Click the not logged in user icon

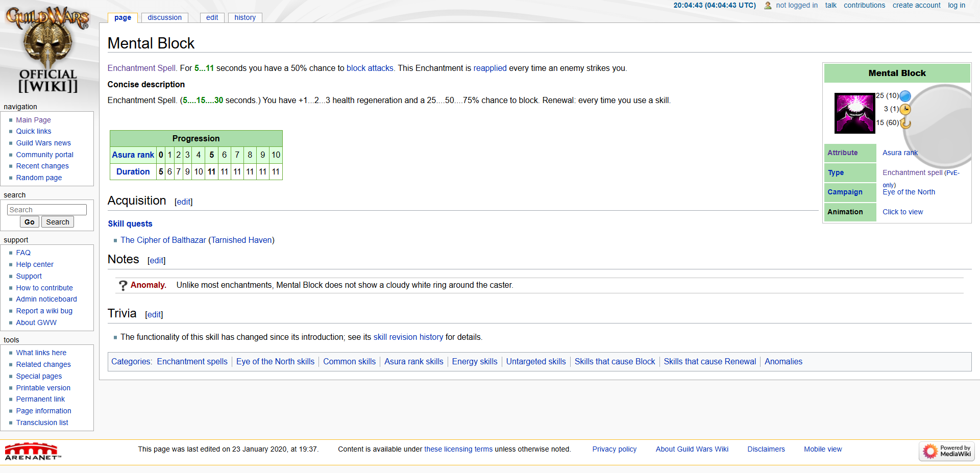point(768,6)
